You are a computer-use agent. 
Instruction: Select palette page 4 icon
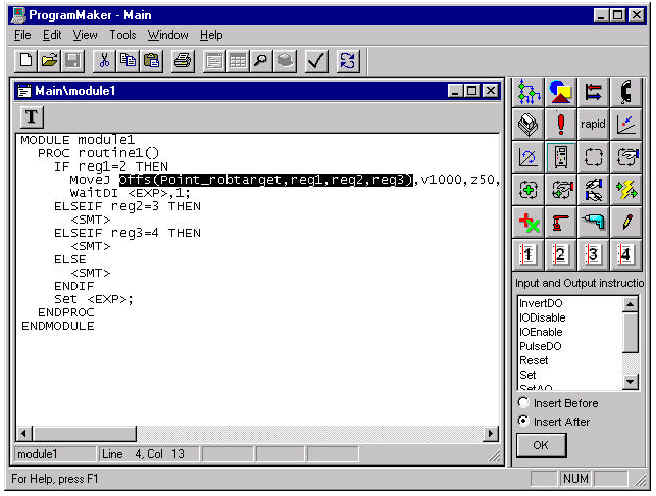(626, 254)
